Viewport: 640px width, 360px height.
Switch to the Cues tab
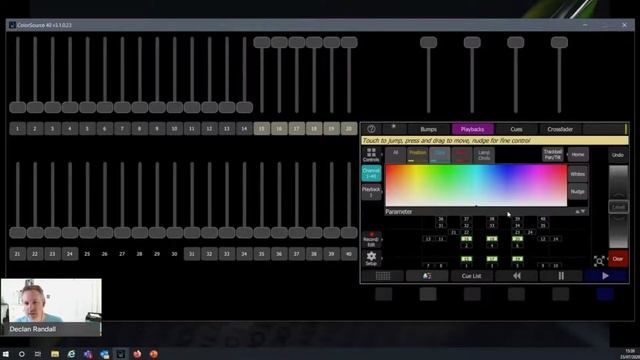point(516,129)
